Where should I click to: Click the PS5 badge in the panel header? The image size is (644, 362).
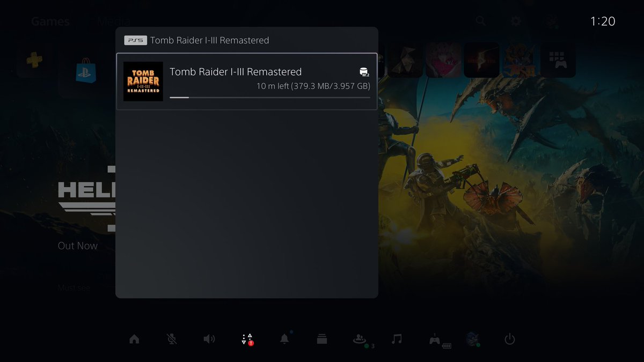136,40
